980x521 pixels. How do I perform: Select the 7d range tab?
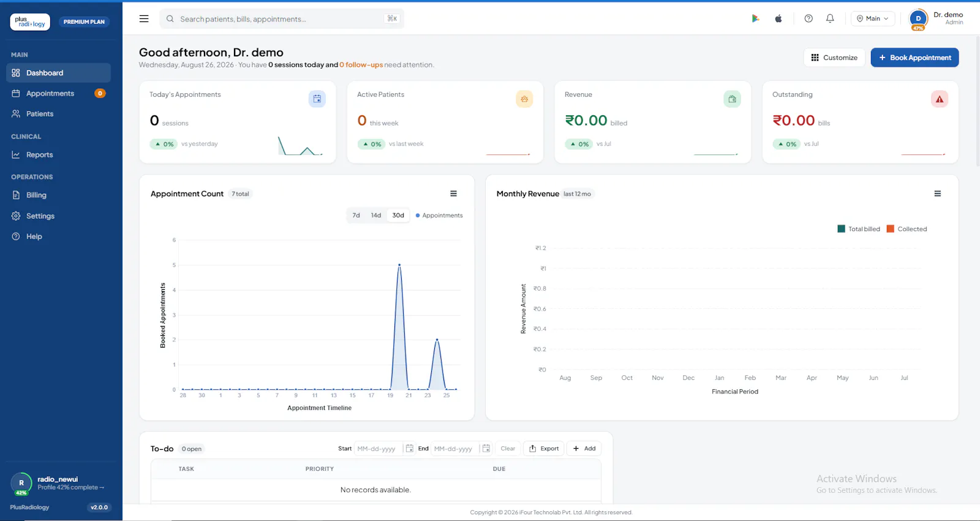(356, 216)
